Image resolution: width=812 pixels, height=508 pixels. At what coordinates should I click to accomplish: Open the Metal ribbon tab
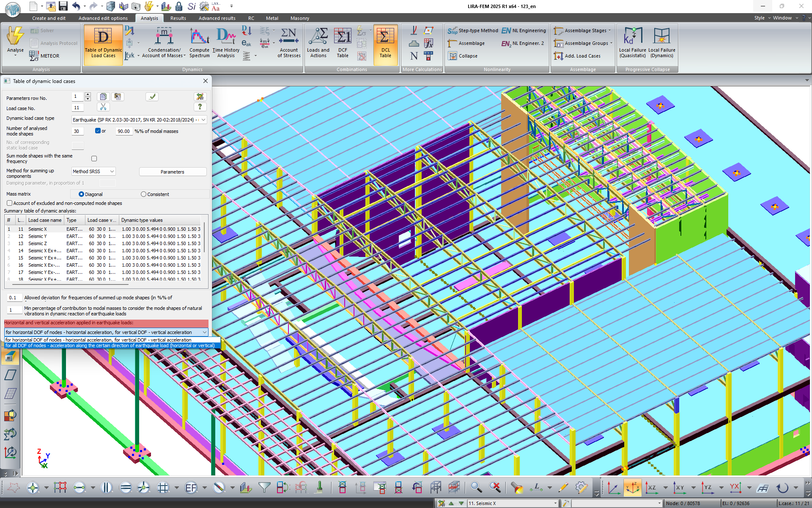[x=272, y=18]
